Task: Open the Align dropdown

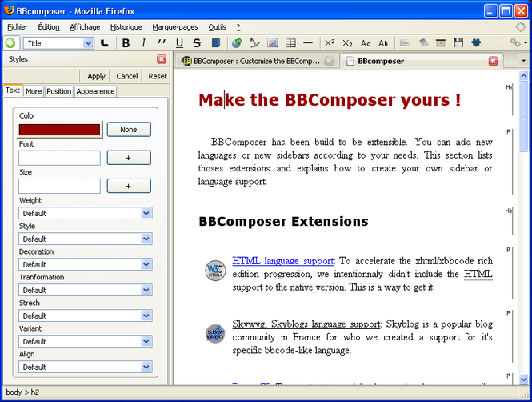Action: pos(85,367)
